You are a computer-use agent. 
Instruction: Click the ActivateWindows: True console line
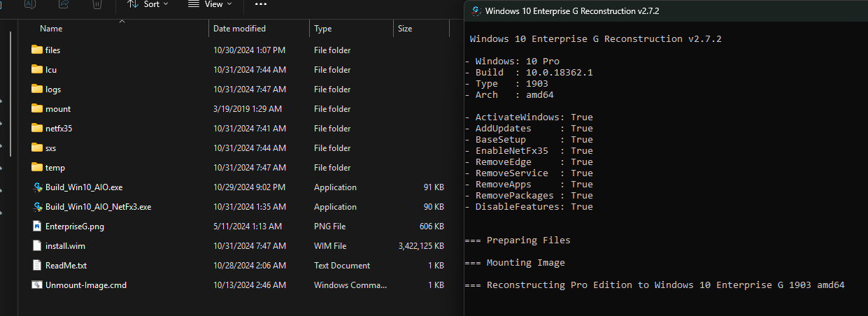coord(529,117)
